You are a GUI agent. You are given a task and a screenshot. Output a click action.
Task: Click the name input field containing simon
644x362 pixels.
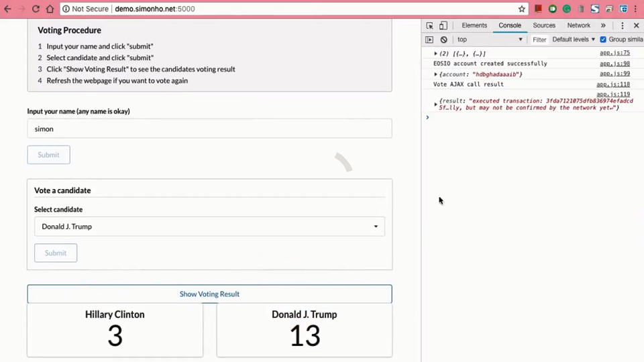(x=209, y=129)
